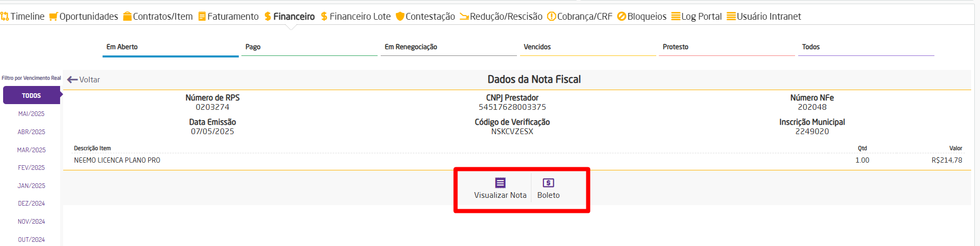Click the Visualizar Nota document icon
This screenshot has width=980, height=246.
pyautogui.click(x=500, y=183)
